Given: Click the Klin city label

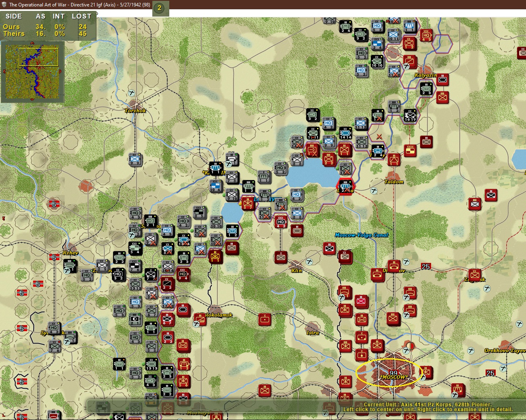Looking at the screenshot, I should (297, 271).
